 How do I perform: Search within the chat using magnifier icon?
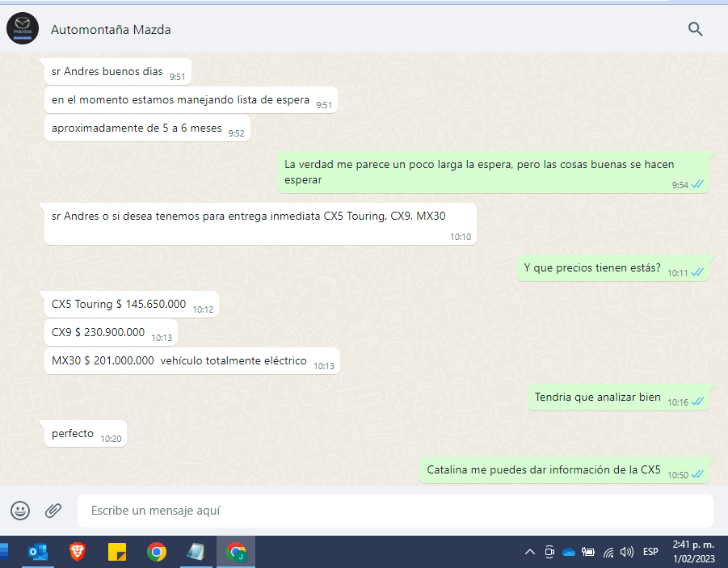click(x=695, y=29)
